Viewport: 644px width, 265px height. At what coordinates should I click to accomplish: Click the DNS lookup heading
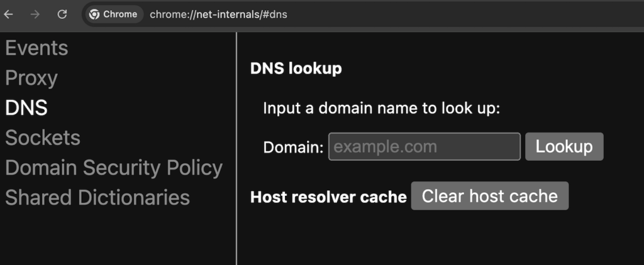[296, 68]
